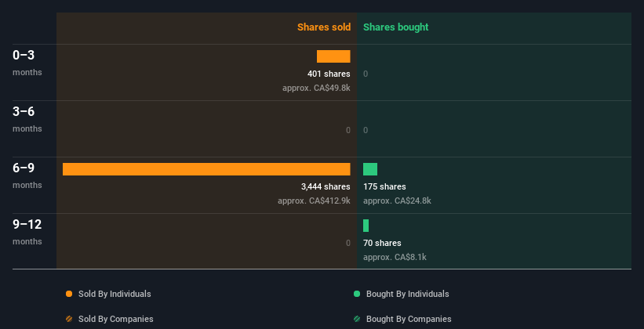644x329 pixels.
Task: Click the 6–9 months row label
Action: 27,175
